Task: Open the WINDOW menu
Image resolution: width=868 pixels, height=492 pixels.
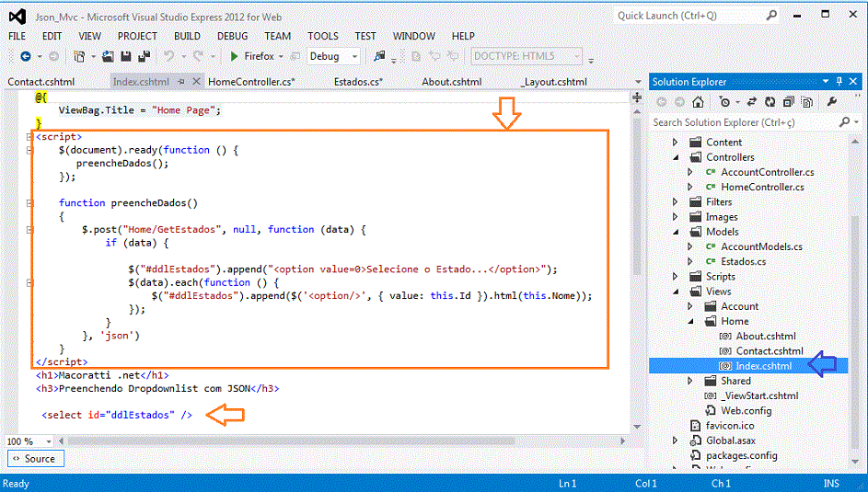Action: pos(414,36)
